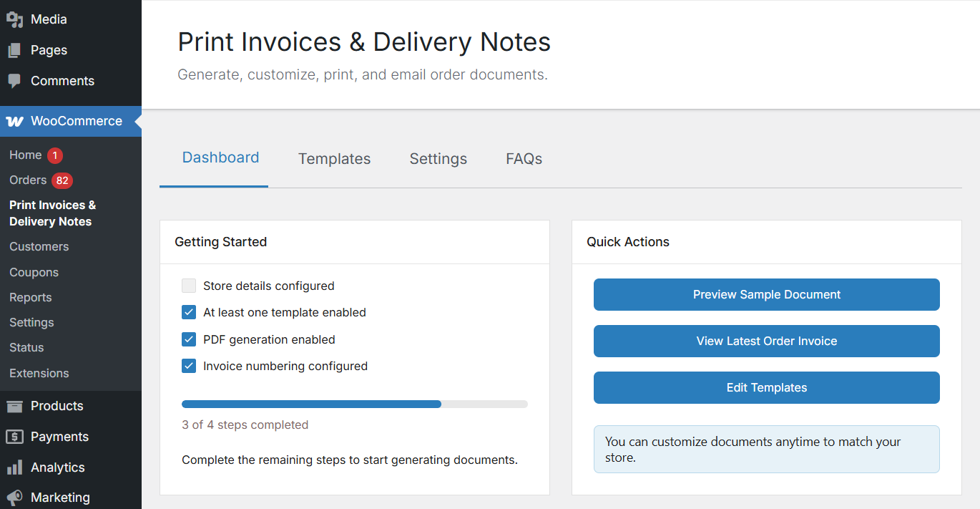Click the Analytics bar chart icon
This screenshot has width=980, height=509.
(x=14, y=467)
